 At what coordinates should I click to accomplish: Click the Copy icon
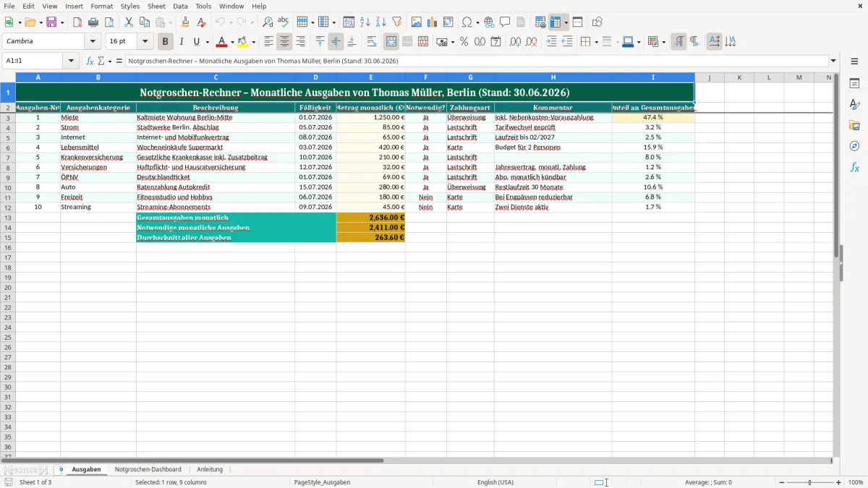(x=145, y=22)
